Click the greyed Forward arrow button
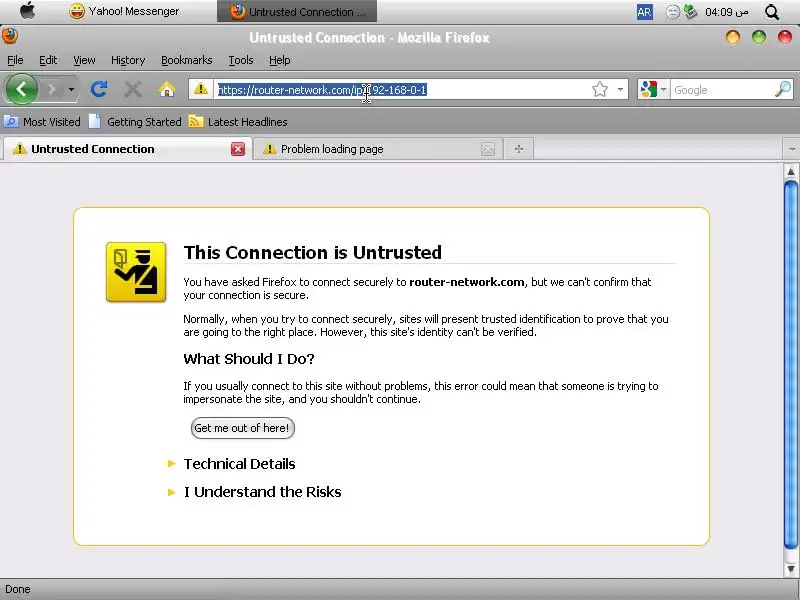 [52, 90]
